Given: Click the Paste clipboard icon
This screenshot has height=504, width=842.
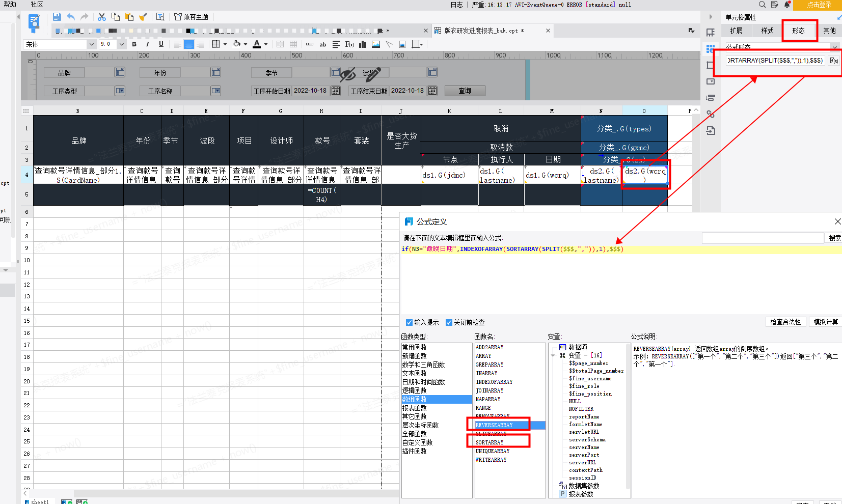Looking at the screenshot, I should 129,17.
